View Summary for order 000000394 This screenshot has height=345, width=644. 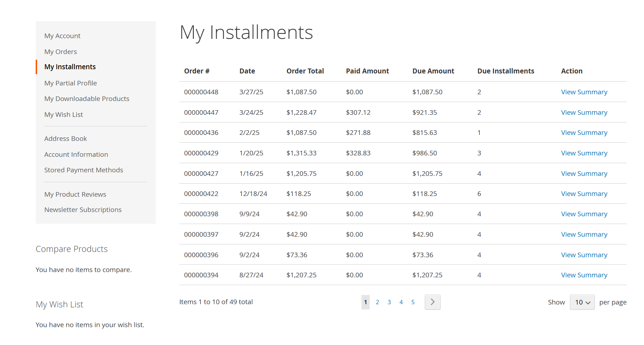click(x=584, y=275)
